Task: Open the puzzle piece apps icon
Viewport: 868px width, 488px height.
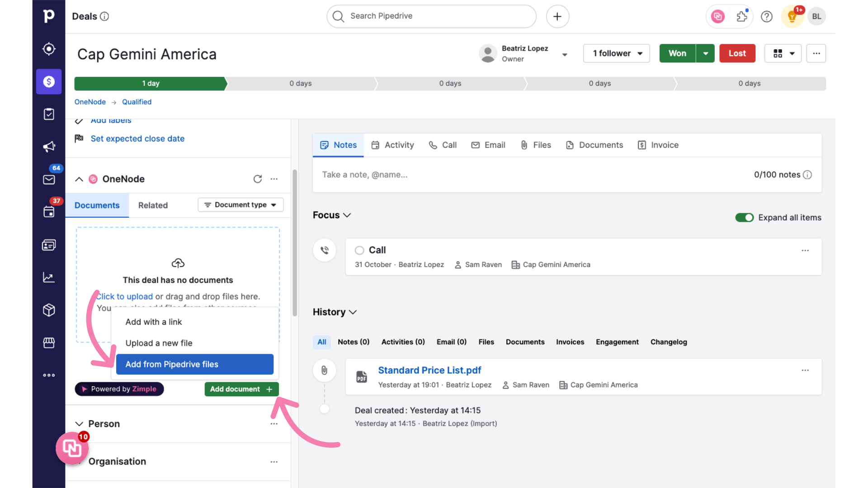Action: [742, 17]
